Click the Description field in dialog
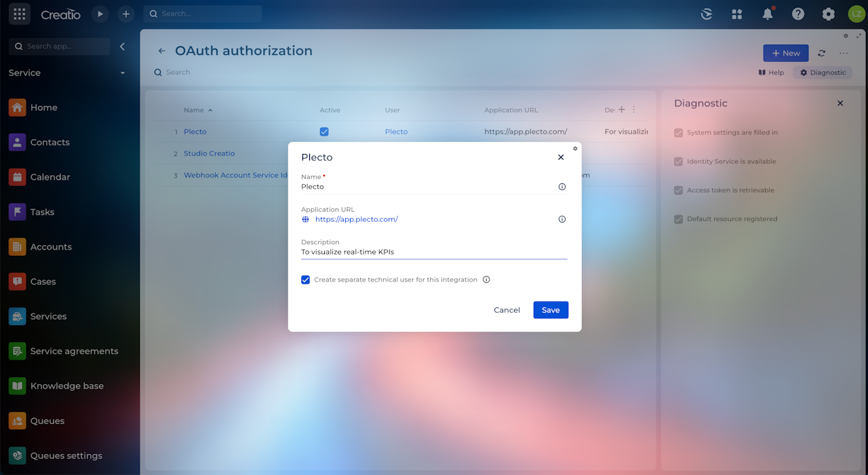The width and height of the screenshot is (868, 475). [x=434, y=252]
